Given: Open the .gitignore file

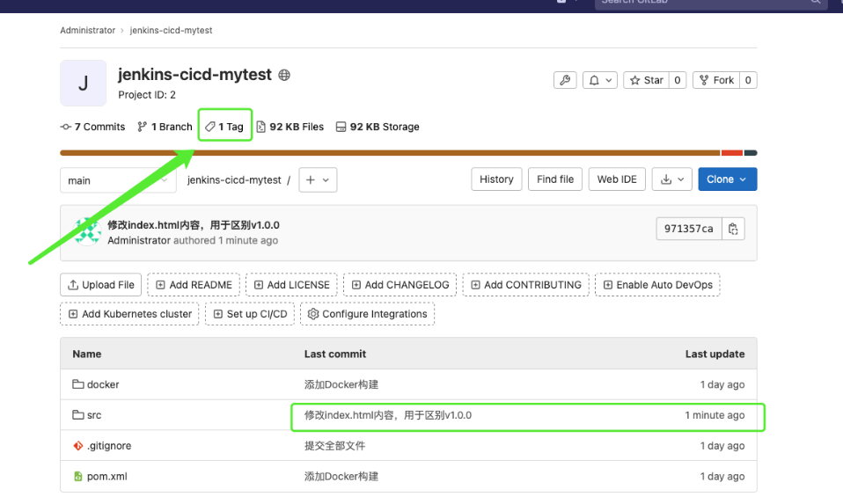Looking at the screenshot, I should (109, 446).
